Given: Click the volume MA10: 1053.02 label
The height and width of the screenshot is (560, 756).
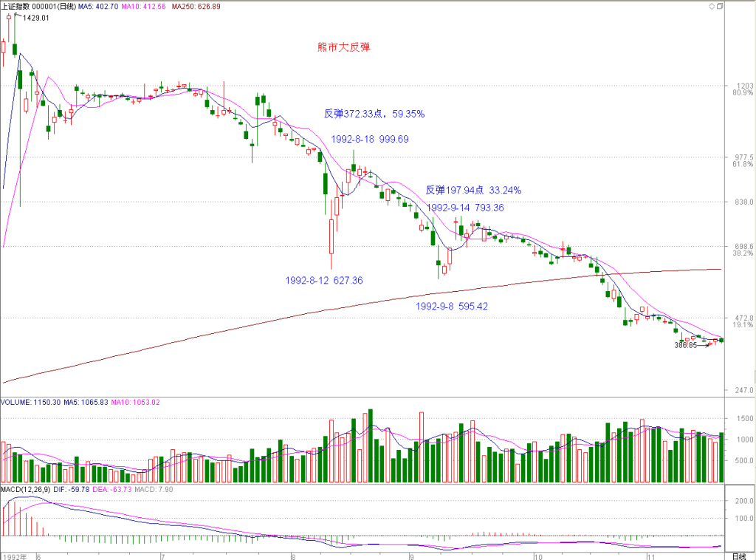Looking at the screenshot, I should (x=135, y=403).
